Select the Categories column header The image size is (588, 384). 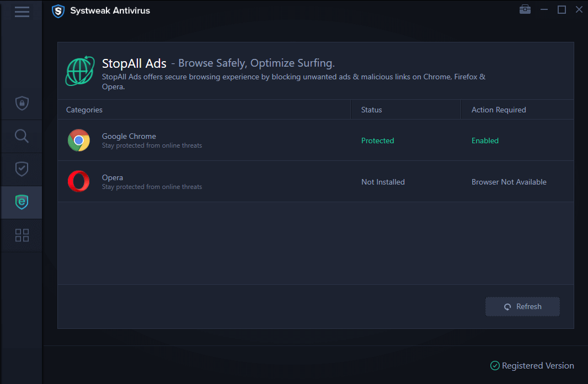pos(84,110)
